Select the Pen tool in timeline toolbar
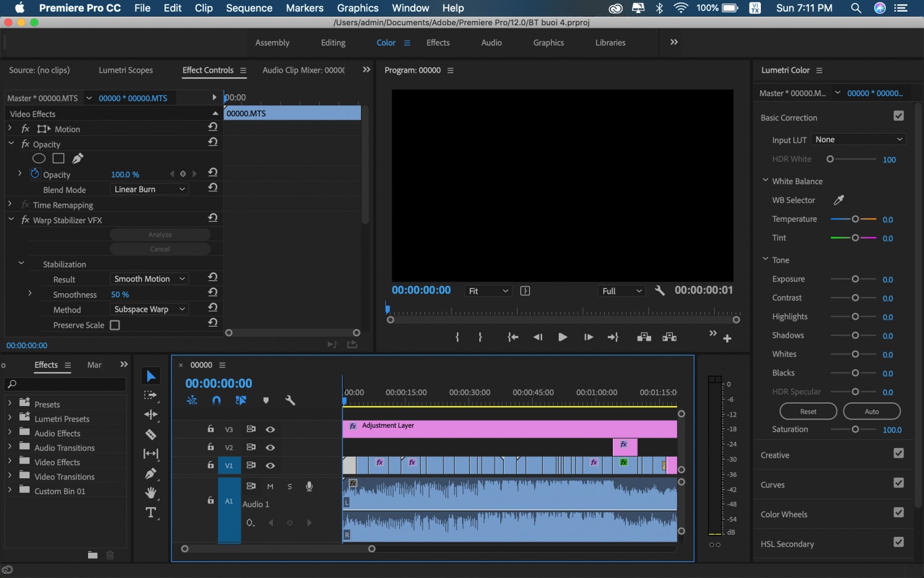This screenshot has height=578, width=924. click(151, 473)
